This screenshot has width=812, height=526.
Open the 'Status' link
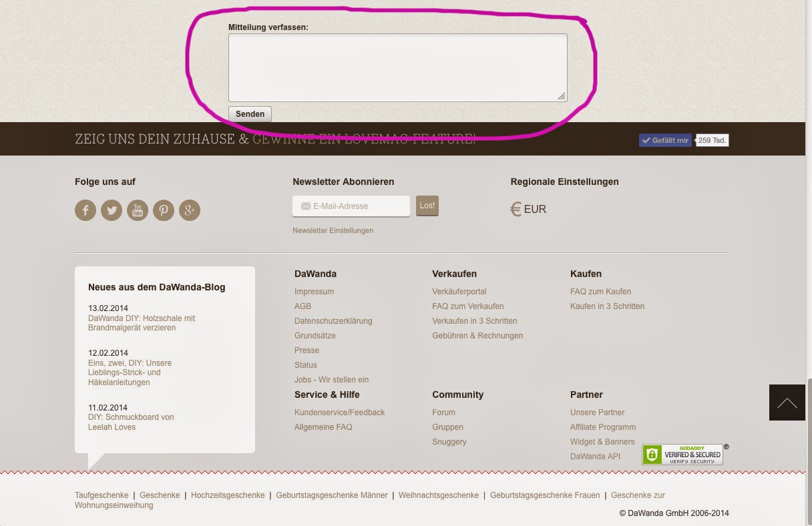pos(306,365)
